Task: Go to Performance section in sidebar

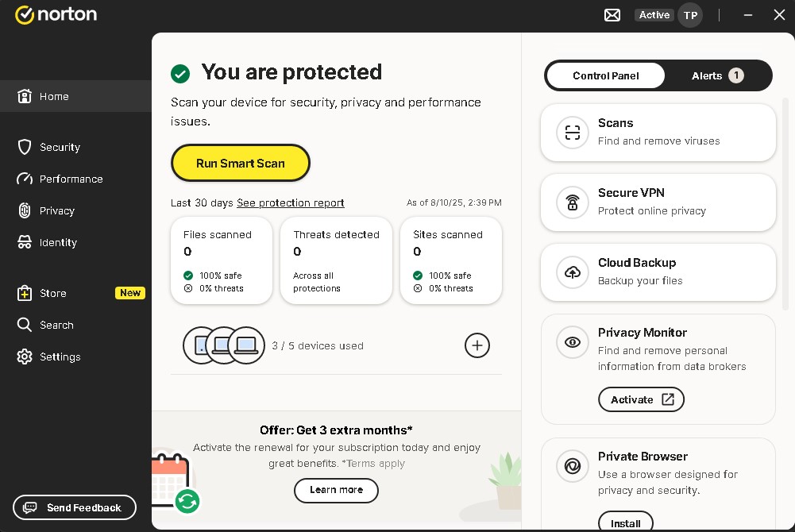Action: tap(71, 179)
